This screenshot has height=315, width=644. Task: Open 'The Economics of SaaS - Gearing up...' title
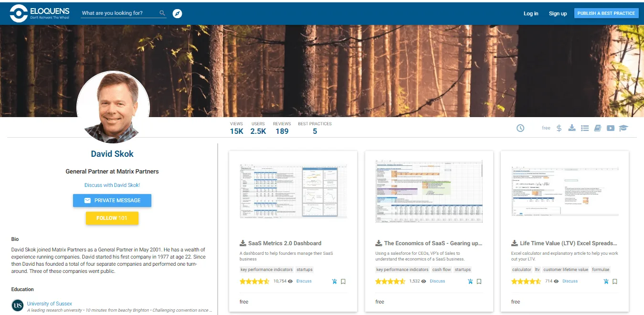tap(433, 243)
